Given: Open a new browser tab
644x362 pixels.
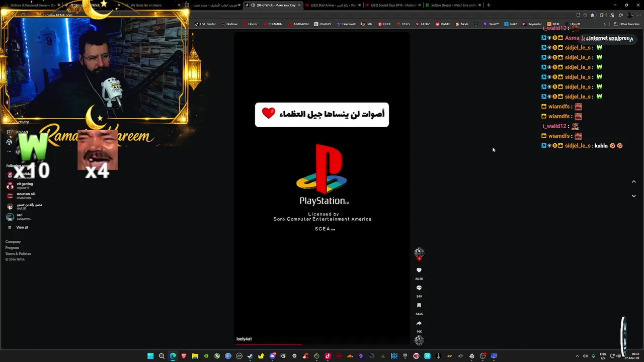Looking at the screenshot, I should tap(489, 5).
